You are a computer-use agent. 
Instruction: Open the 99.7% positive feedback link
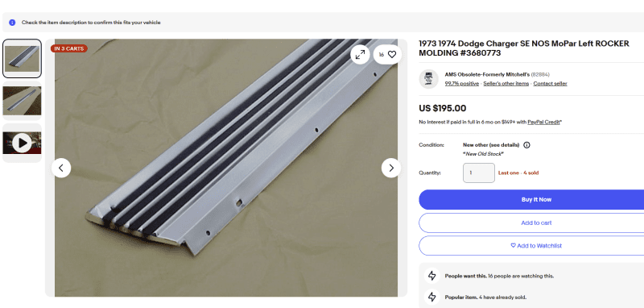(x=461, y=84)
